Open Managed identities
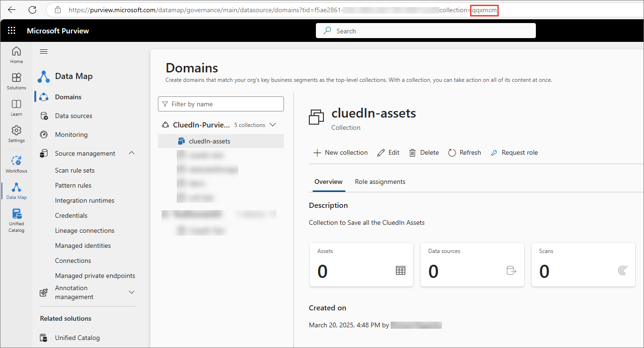The image size is (644, 348). (83, 245)
